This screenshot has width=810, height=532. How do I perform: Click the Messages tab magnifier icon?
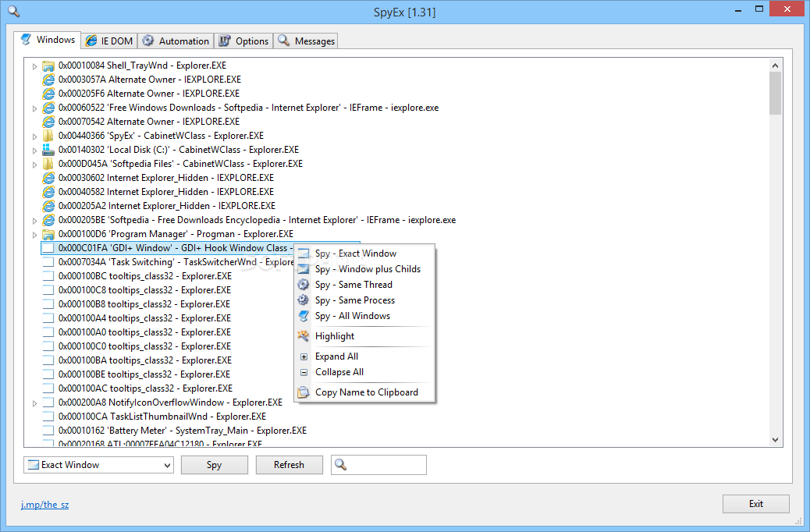pyautogui.click(x=283, y=41)
